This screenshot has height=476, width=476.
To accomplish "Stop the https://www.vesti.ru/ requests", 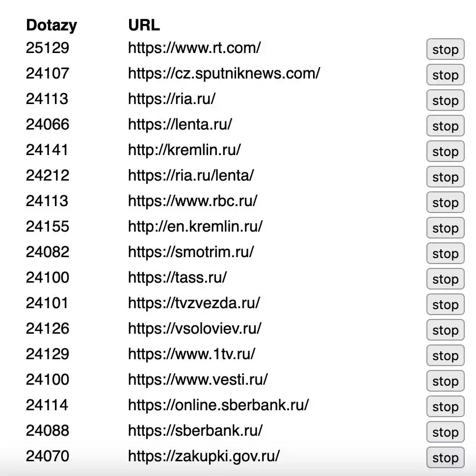I will (x=445, y=381).
